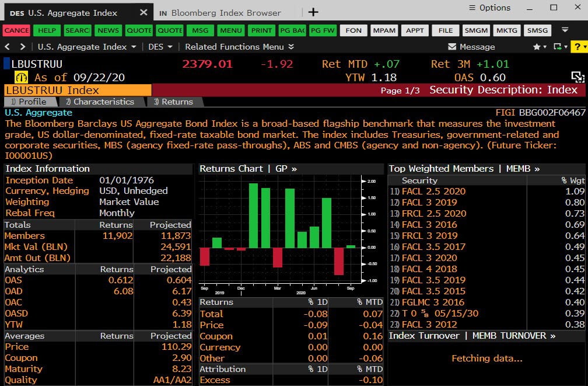
Task: Click the favorites star icon
Action: click(x=537, y=47)
